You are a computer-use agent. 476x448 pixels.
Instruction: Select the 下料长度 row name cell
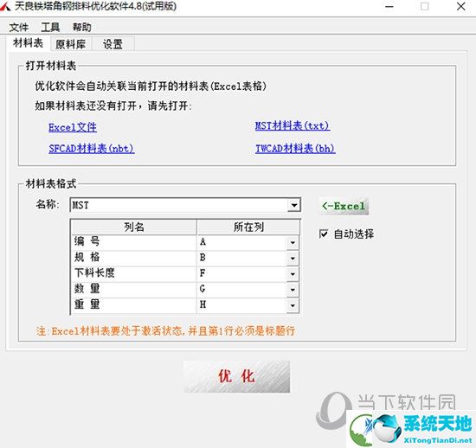pyautogui.click(x=134, y=273)
